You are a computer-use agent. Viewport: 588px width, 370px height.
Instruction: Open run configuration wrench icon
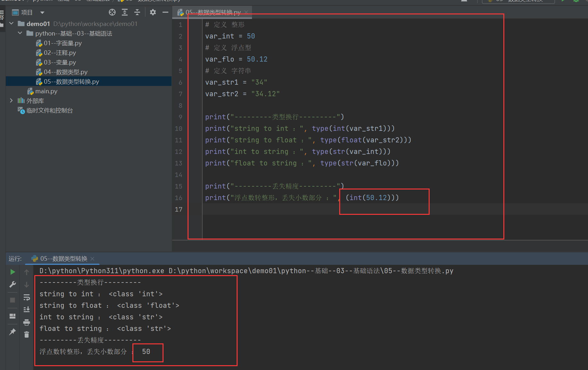coord(13,284)
